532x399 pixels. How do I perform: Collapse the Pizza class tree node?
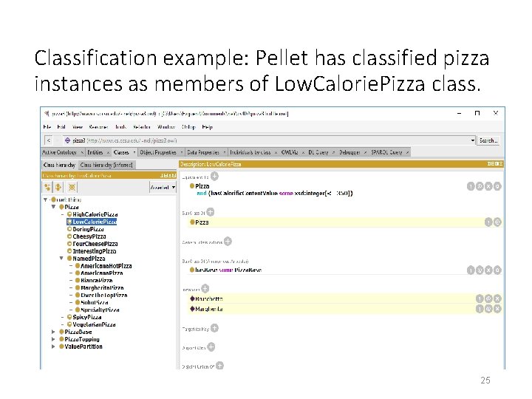pyautogui.click(x=53, y=207)
